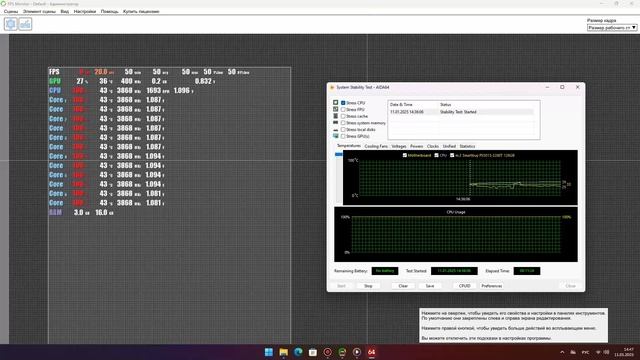The height and width of the screenshot is (360, 640).
Task: Open the Купить лицензию menu
Action: pyautogui.click(x=141, y=11)
